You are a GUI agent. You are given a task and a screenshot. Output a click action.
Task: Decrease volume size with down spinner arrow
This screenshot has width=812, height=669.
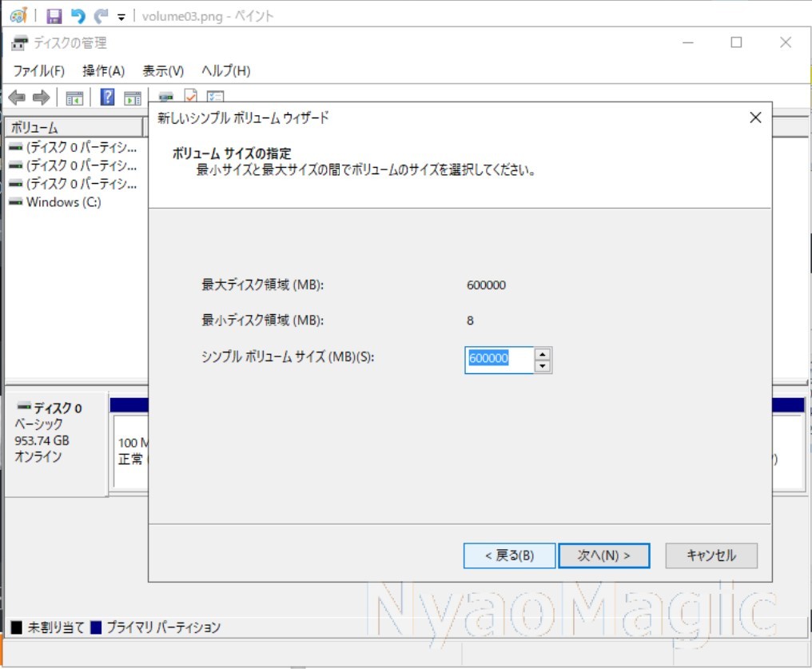coord(542,366)
